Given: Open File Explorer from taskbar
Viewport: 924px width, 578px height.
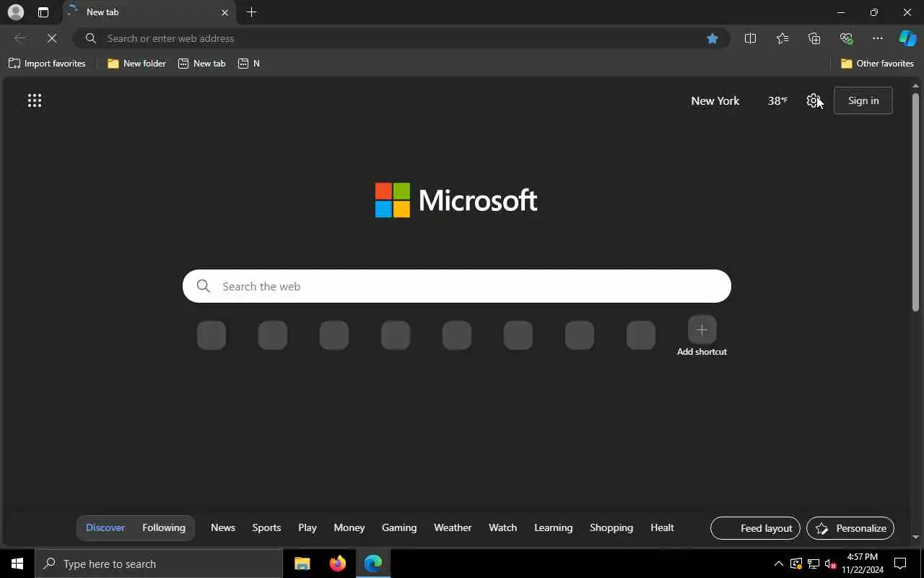Looking at the screenshot, I should click(x=302, y=564).
